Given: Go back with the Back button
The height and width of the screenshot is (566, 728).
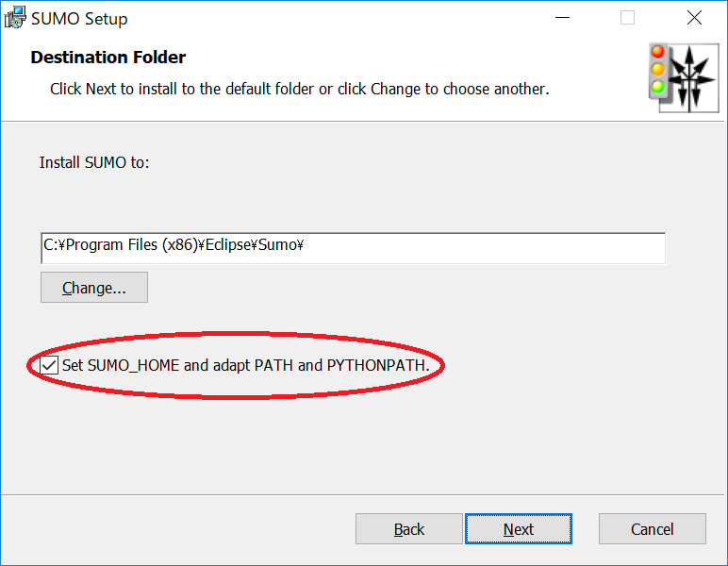Looking at the screenshot, I should tap(409, 529).
